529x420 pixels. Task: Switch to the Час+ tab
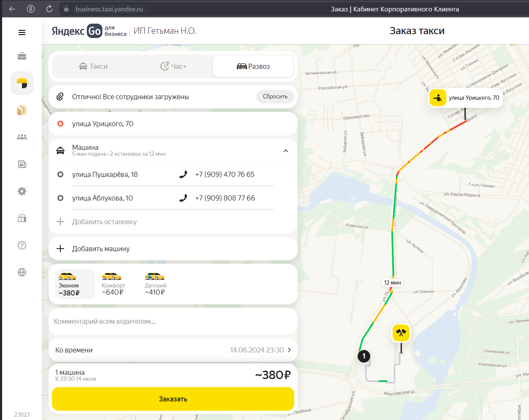click(173, 66)
